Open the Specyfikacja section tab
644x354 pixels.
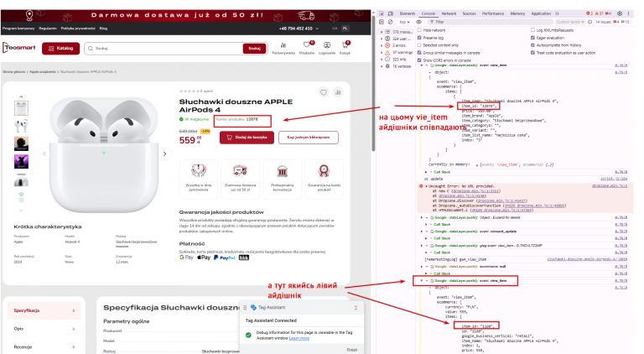point(44,311)
